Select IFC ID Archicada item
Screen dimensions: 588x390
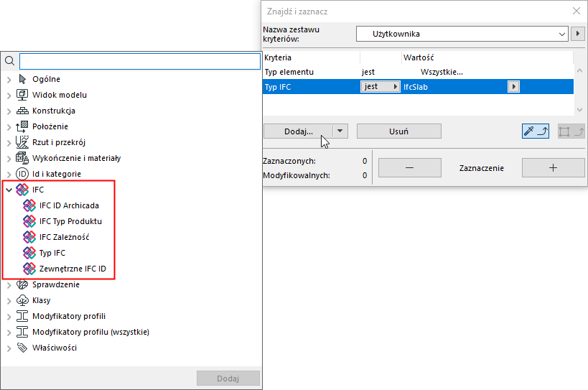tap(69, 205)
